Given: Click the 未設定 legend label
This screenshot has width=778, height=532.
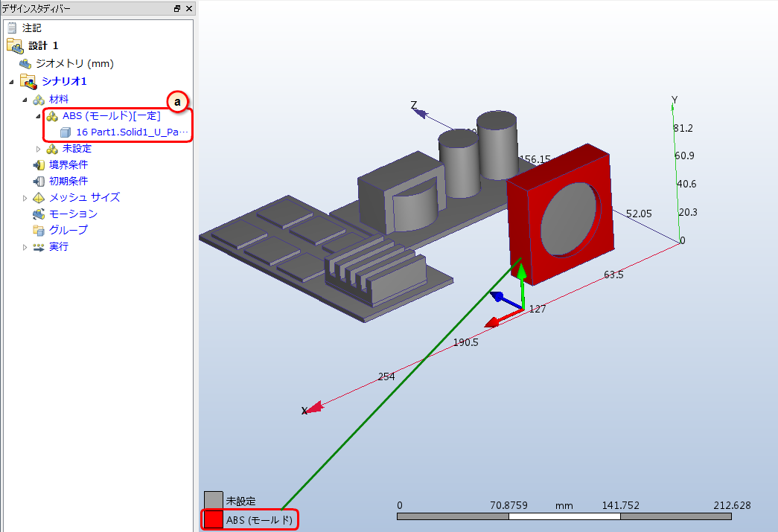Looking at the screenshot, I should tap(241, 501).
